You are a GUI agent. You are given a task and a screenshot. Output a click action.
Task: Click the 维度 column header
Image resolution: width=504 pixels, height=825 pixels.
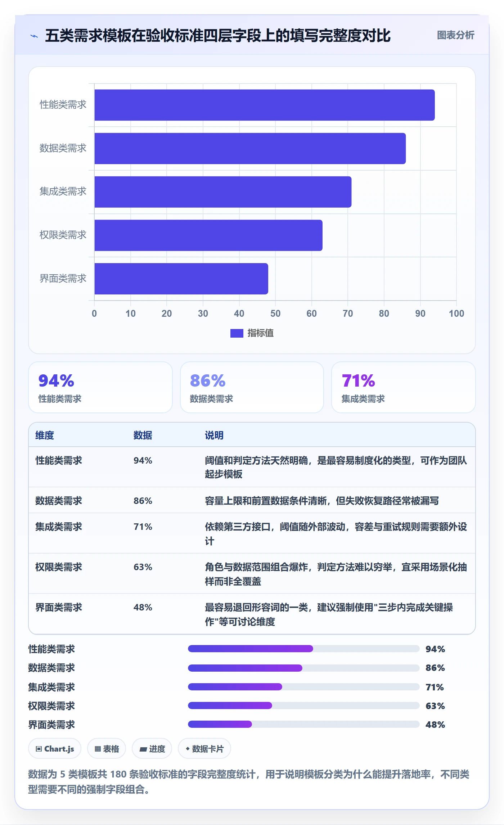pyautogui.click(x=45, y=435)
